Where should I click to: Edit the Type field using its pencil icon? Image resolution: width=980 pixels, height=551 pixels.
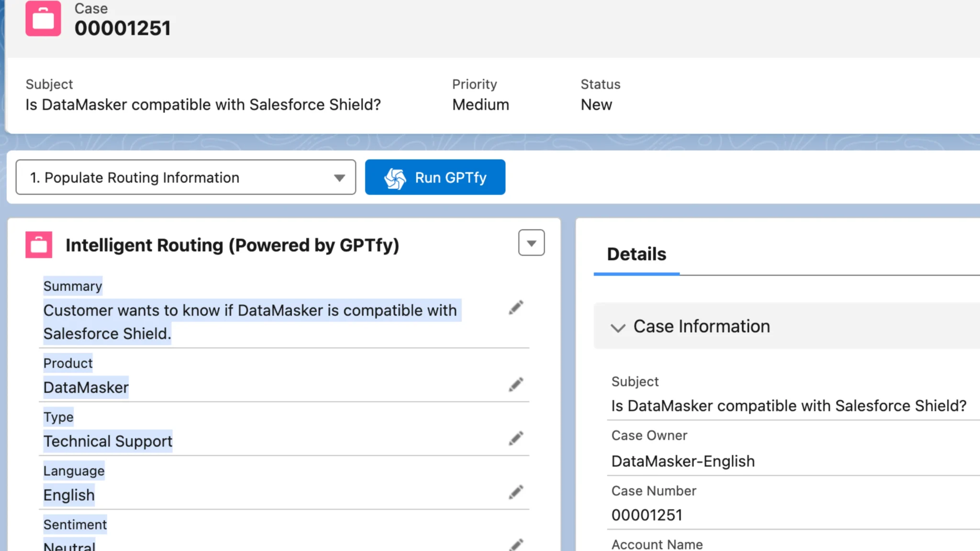coord(516,438)
